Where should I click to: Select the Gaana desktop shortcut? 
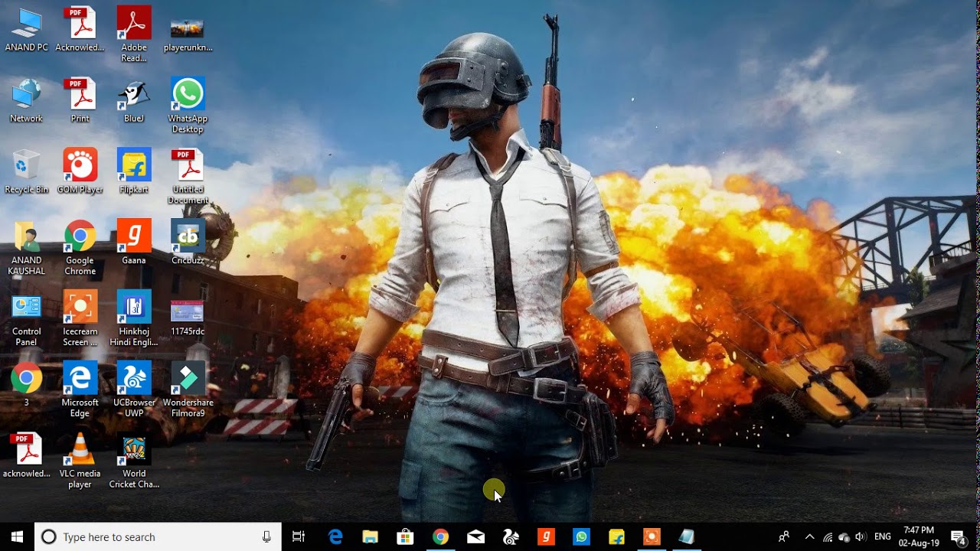pyautogui.click(x=133, y=243)
